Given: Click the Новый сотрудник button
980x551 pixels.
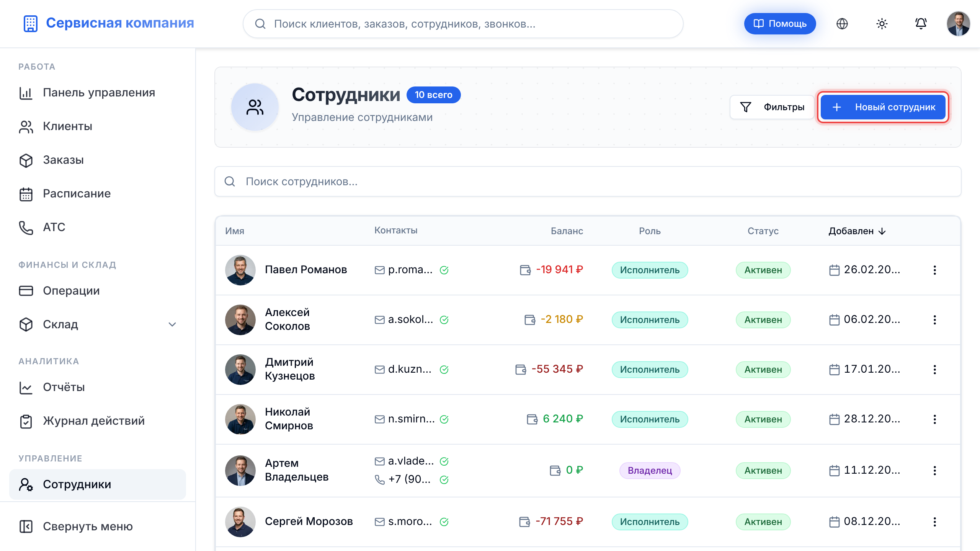Looking at the screenshot, I should 883,107.
